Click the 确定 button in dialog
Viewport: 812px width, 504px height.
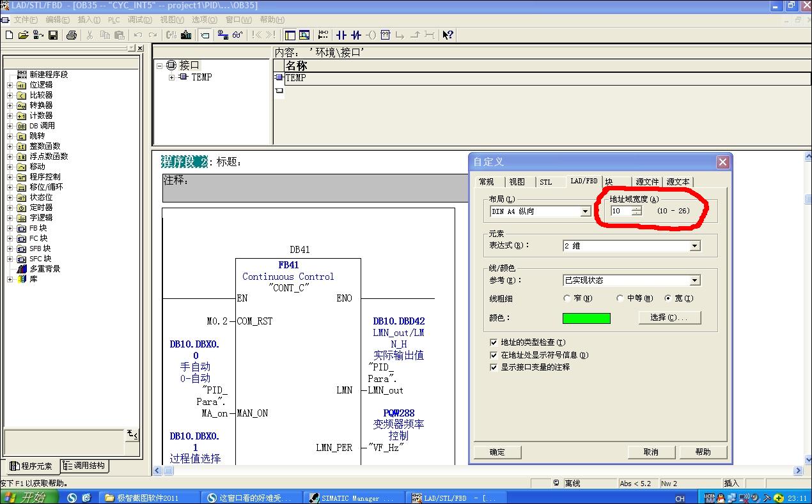pyautogui.click(x=497, y=452)
